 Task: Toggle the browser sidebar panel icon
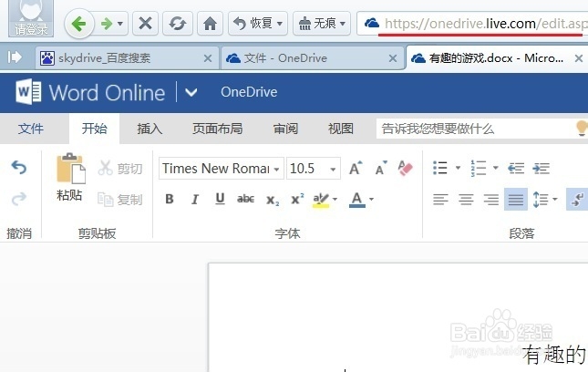15,57
